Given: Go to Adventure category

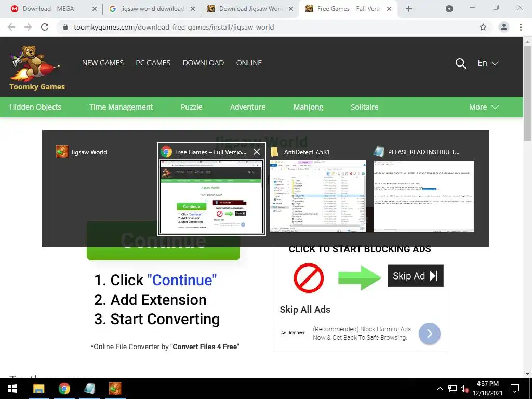Looking at the screenshot, I should click(x=248, y=107).
